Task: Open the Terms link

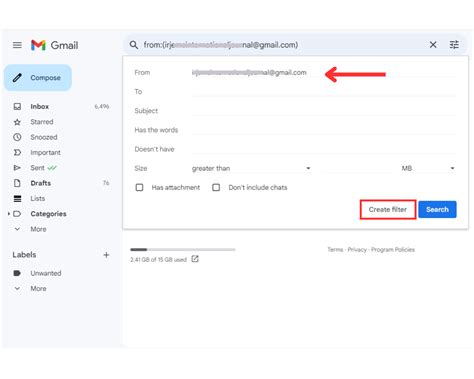Action: coord(335,250)
